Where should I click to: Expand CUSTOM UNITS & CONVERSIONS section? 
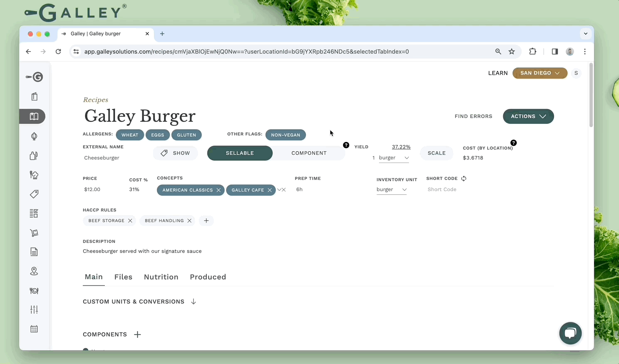[x=193, y=301]
